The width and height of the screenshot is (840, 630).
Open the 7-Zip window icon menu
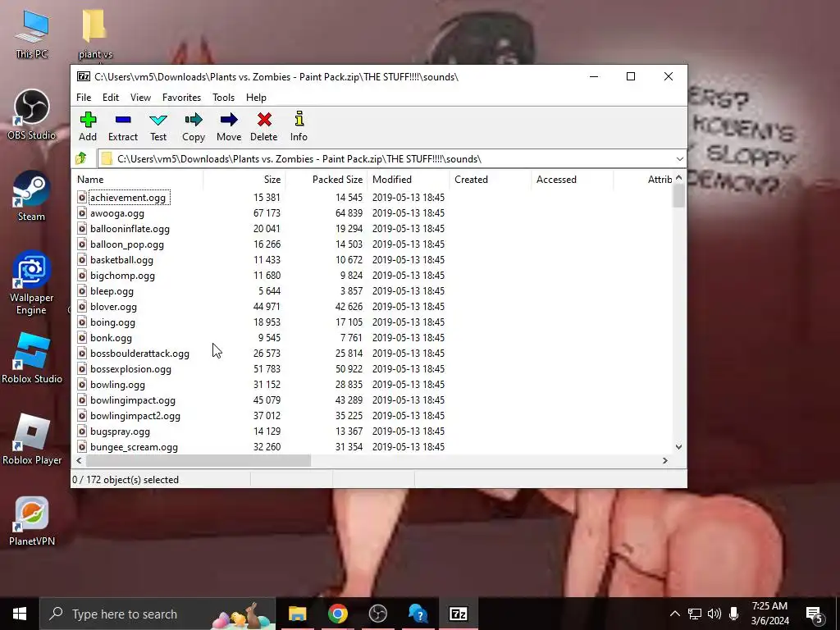pyautogui.click(x=84, y=76)
